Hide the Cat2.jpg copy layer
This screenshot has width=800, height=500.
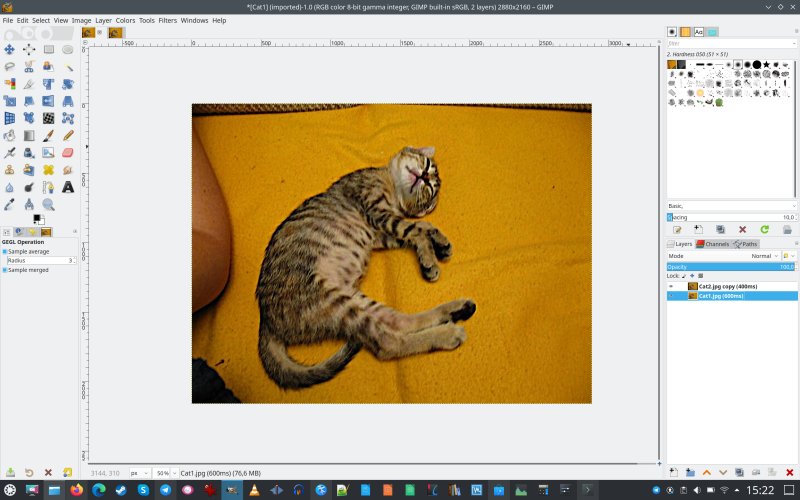click(671, 286)
